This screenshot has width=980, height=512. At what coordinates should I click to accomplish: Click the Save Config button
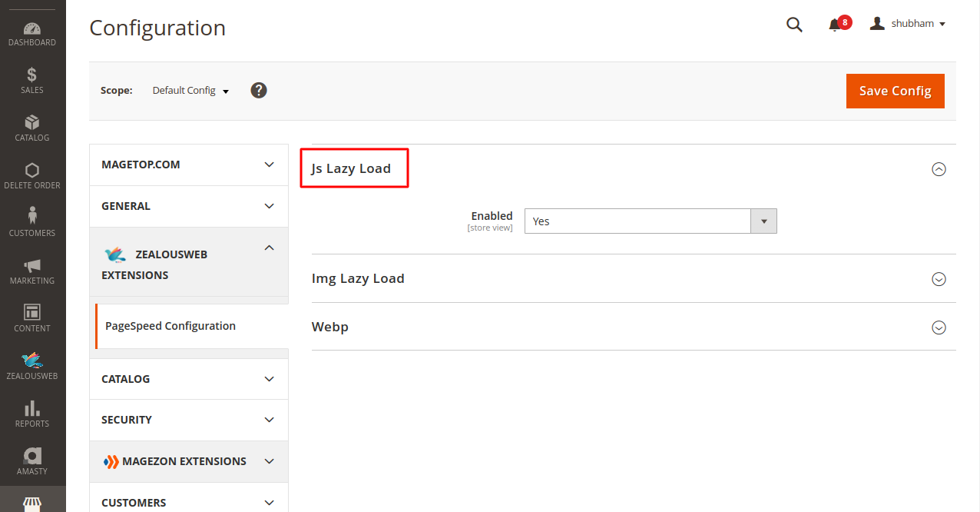pos(895,91)
